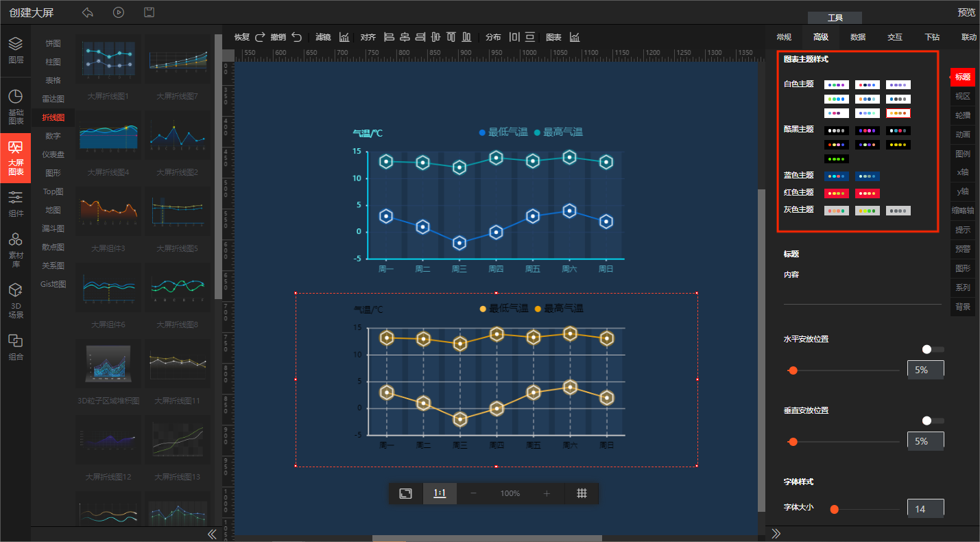Click the 恢复 redo arrow icon
The width and height of the screenshot is (980, 542).
260,37
